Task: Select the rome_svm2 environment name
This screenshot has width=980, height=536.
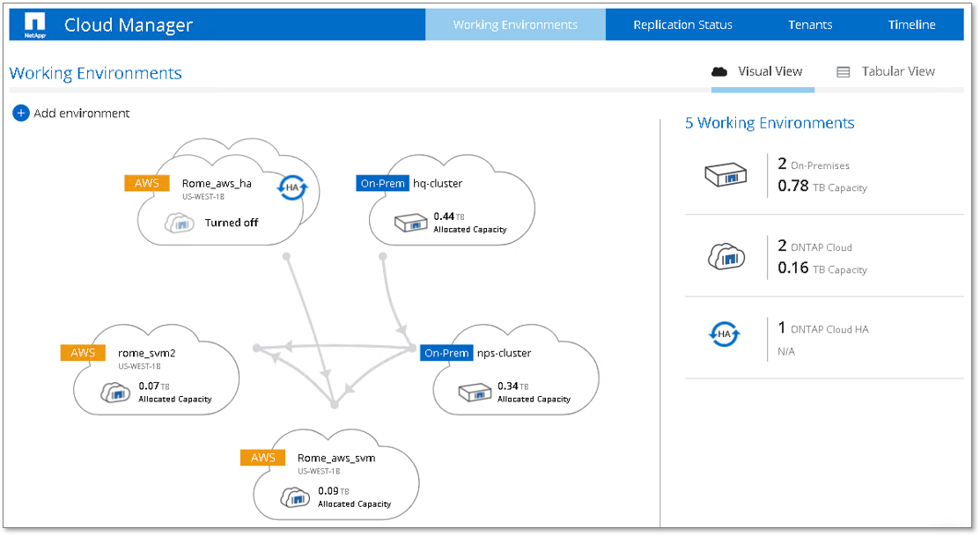Action: point(147,353)
